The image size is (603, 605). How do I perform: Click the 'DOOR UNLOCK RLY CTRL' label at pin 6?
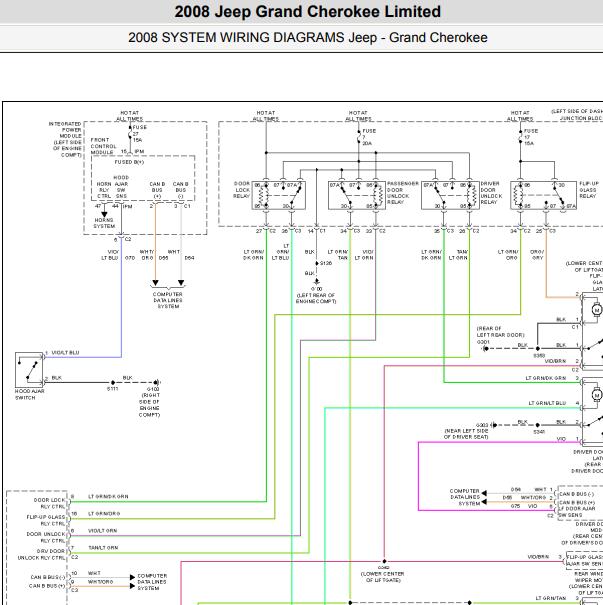click(46, 537)
